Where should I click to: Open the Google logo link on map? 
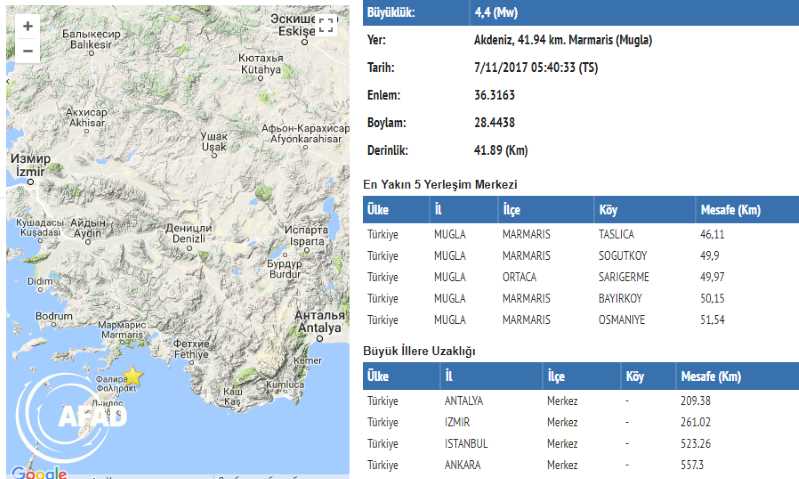tap(39, 472)
